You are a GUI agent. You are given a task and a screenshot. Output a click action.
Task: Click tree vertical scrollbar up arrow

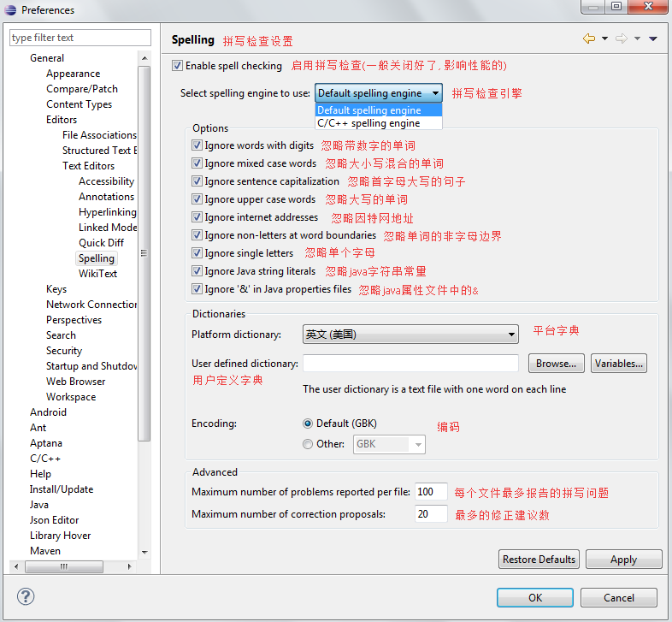pyautogui.click(x=144, y=58)
